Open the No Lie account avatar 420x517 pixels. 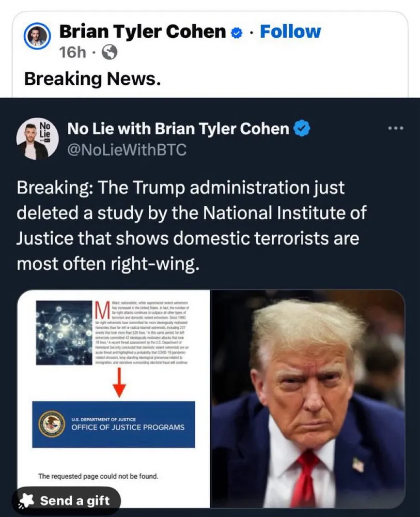tap(38, 139)
